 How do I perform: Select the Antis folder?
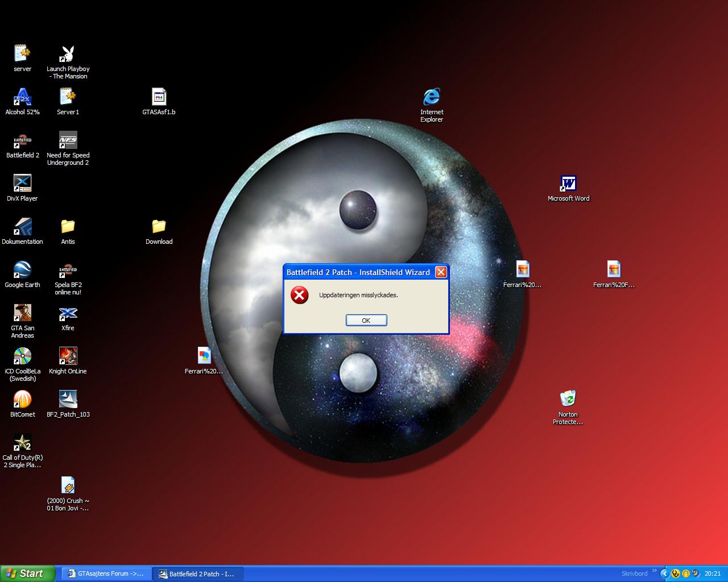68,231
